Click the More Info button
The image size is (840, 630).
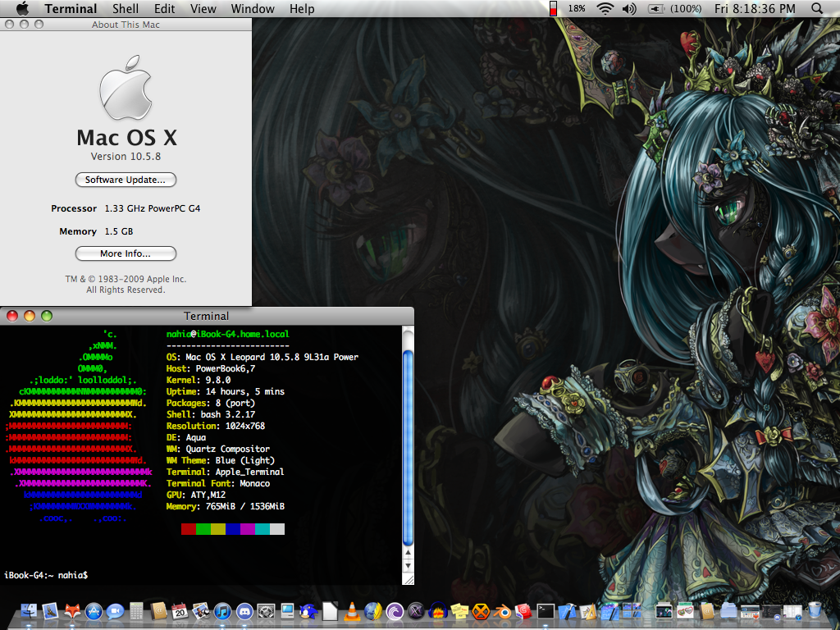coord(126,253)
